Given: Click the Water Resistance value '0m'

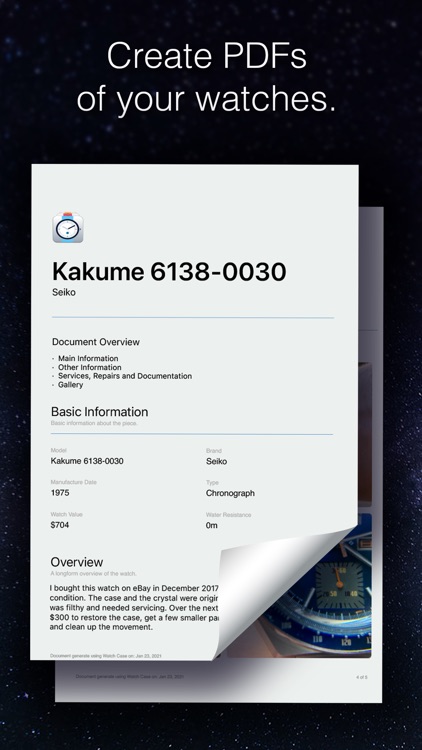Looking at the screenshot, I should 211,525.
